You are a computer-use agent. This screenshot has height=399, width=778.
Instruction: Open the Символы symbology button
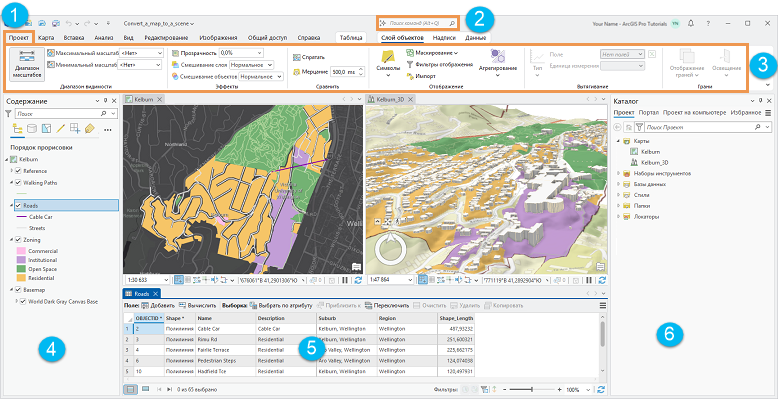pos(388,63)
